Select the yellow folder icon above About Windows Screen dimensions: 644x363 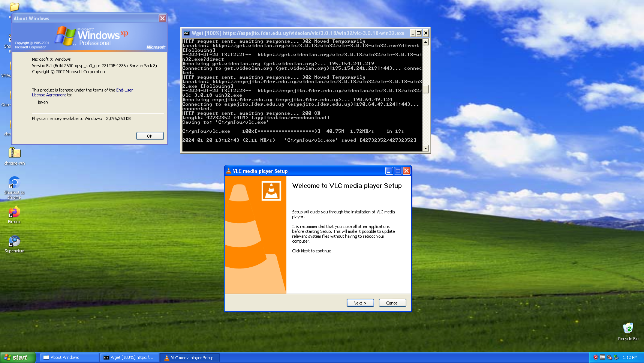(x=15, y=6)
